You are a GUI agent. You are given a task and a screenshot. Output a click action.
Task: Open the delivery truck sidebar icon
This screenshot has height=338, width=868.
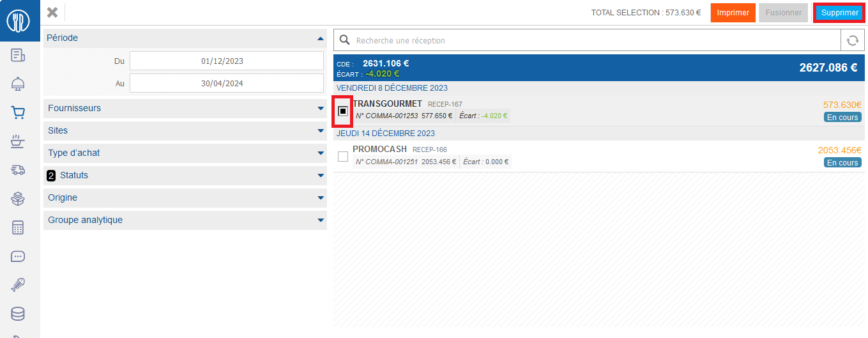pos(18,170)
